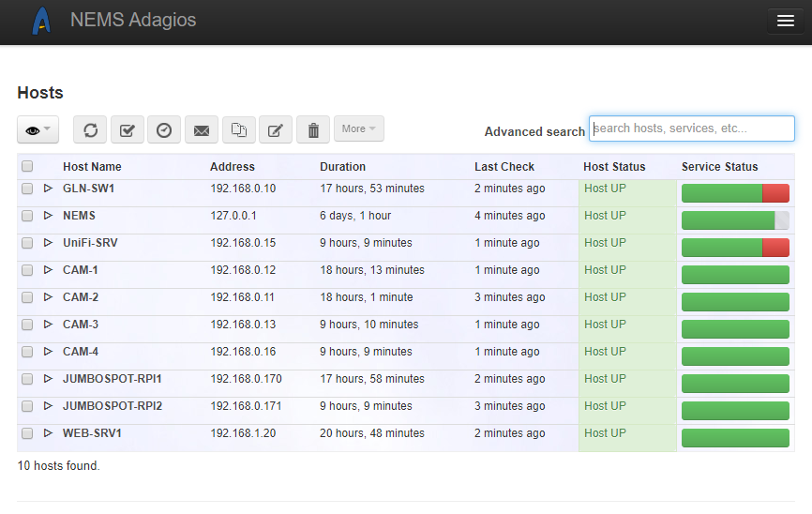Open the CAM-1 host link
The height and width of the screenshot is (514, 812).
(81, 270)
